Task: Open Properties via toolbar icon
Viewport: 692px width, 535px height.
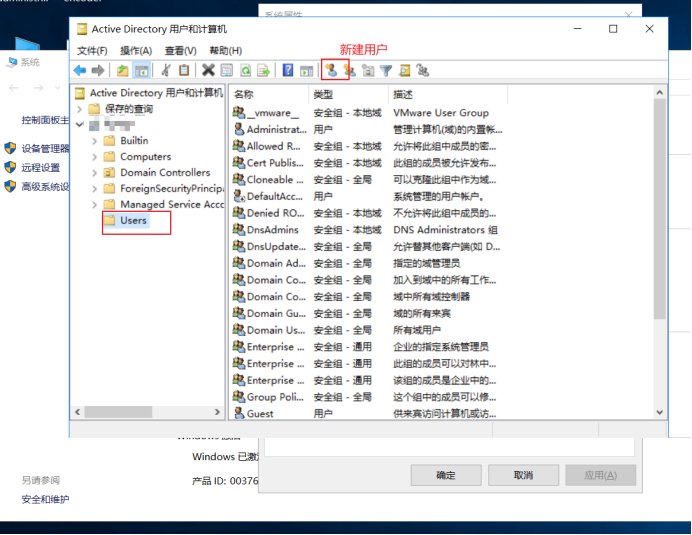Action: 227,70
